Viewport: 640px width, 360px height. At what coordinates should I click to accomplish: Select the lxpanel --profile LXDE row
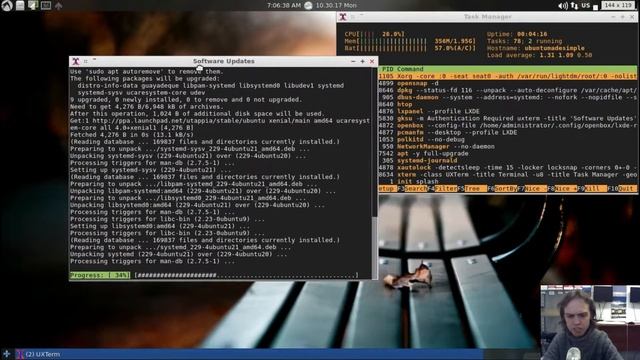coord(508,111)
